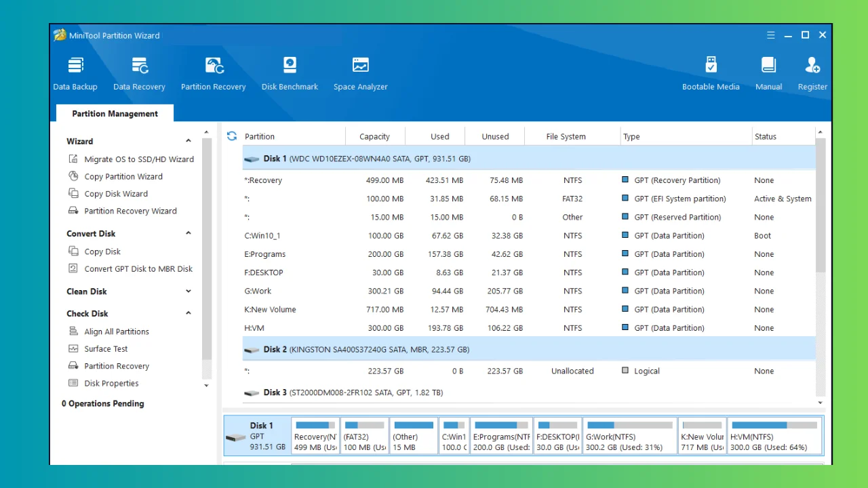Select (FAT32) 100 MB block in disk map
The image size is (868, 488).
(x=364, y=435)
